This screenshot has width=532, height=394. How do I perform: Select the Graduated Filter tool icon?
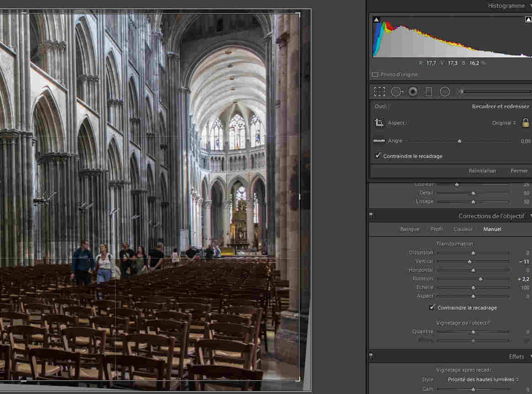click(x=429, y=91)
